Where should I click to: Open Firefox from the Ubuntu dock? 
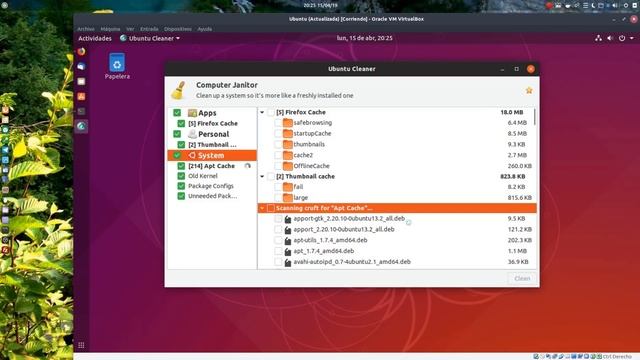[x=82, y=51]
